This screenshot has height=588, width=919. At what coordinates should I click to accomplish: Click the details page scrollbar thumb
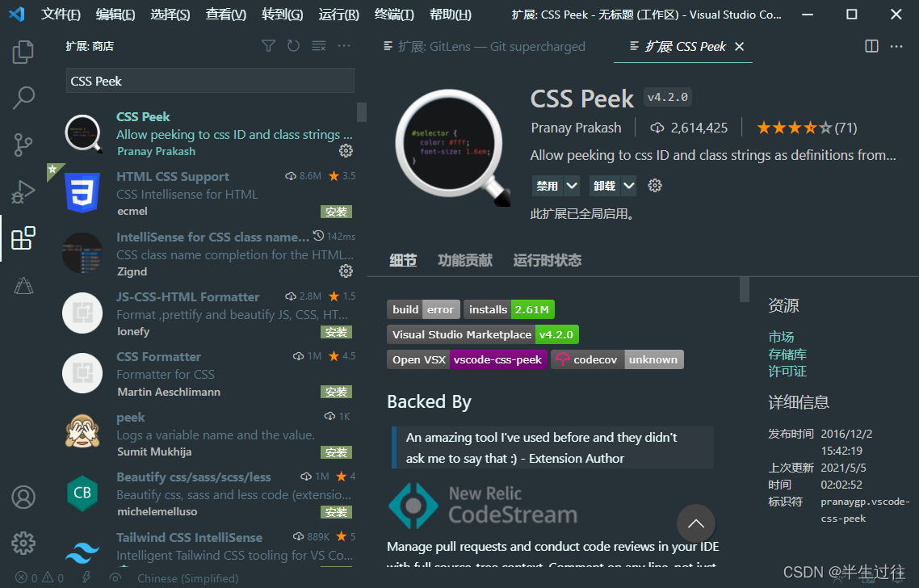[x=745, y=289]
